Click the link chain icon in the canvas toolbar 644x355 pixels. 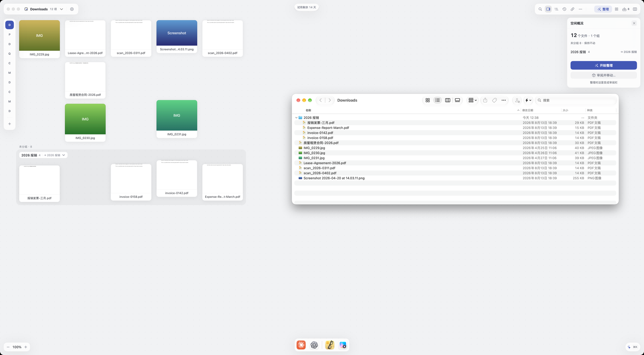[572, 9]
